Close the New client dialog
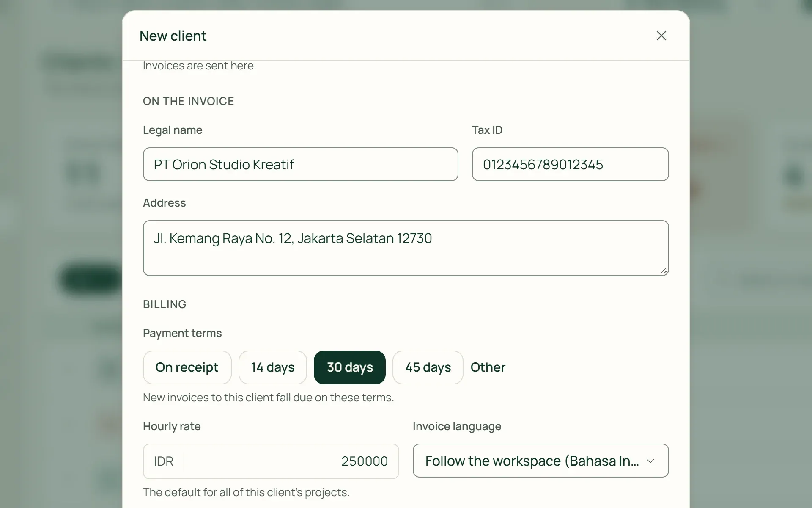The width and height of the screenshot is (812, 508). [661, 36]
